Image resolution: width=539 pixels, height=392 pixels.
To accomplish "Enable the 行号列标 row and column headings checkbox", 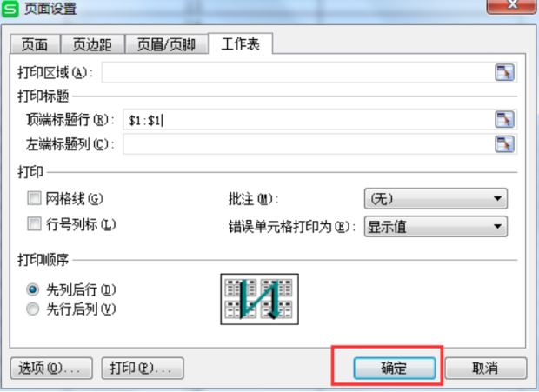I will 34,224.
